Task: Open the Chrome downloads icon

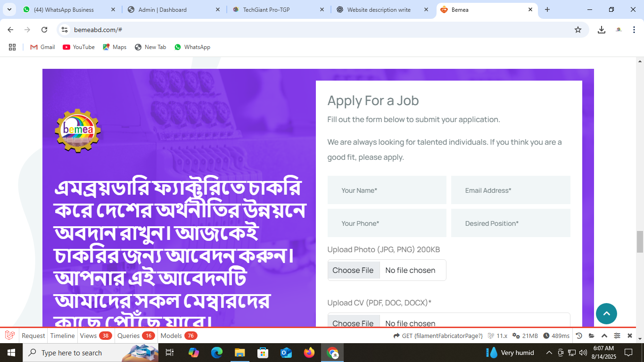Action: point(602,30)
